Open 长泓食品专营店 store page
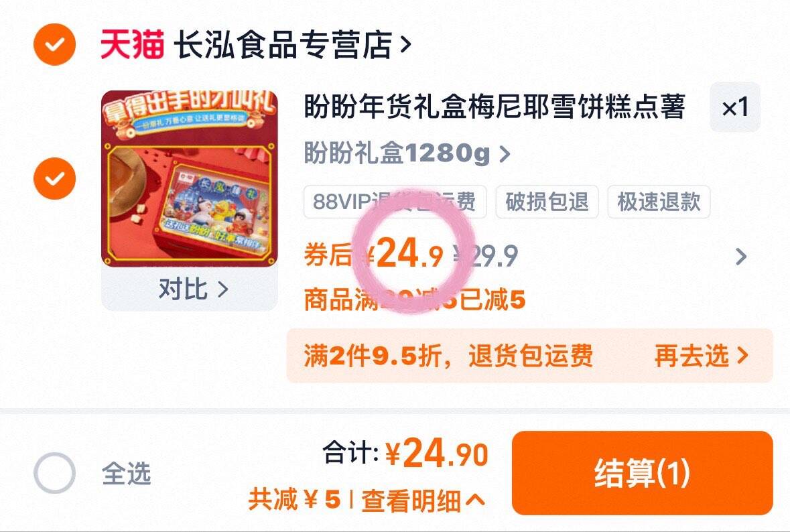Viewport: 790px width, 532px height. (283, 44)
